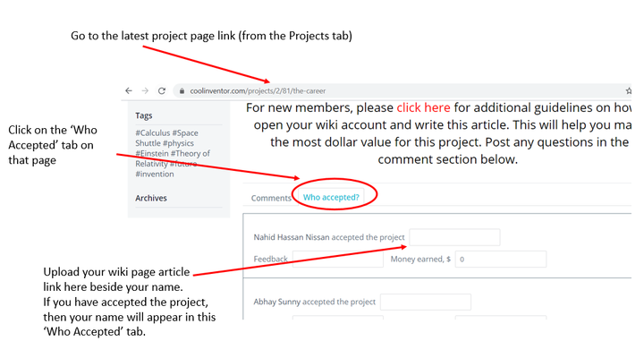Click the Archives sidebar heading
This screenshot has height=358, width=644.
pyautogui.click(x=151, y=198)
